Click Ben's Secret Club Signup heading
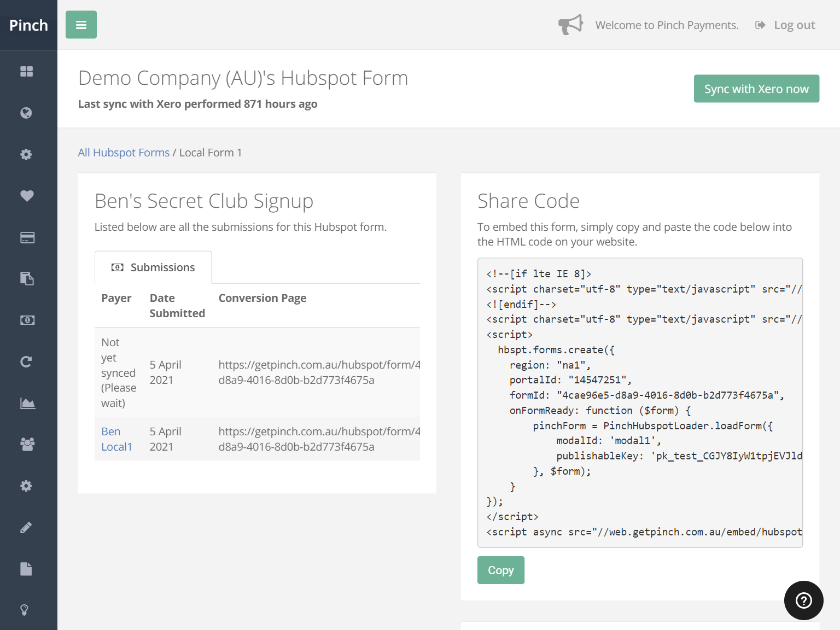This screenshot has height=630, width=840. 204,201
